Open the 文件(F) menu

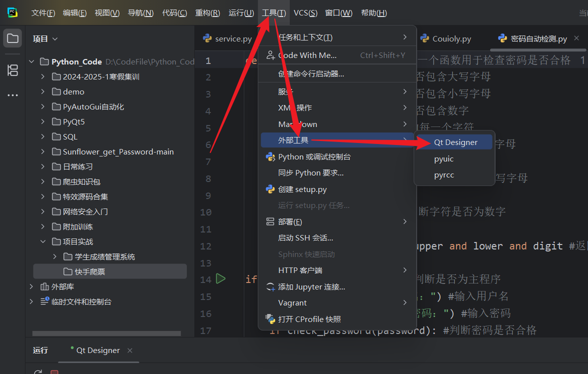point(43,13)
